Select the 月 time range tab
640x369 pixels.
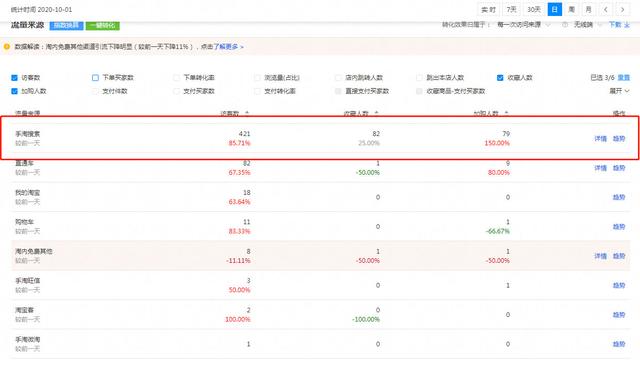point(589,9)
